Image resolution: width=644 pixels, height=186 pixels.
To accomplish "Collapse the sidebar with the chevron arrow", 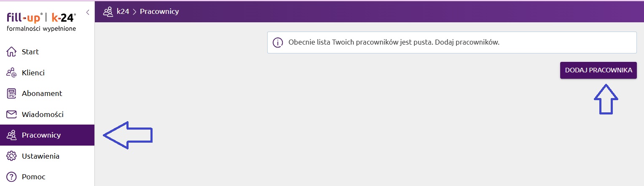I will point(88,12).
